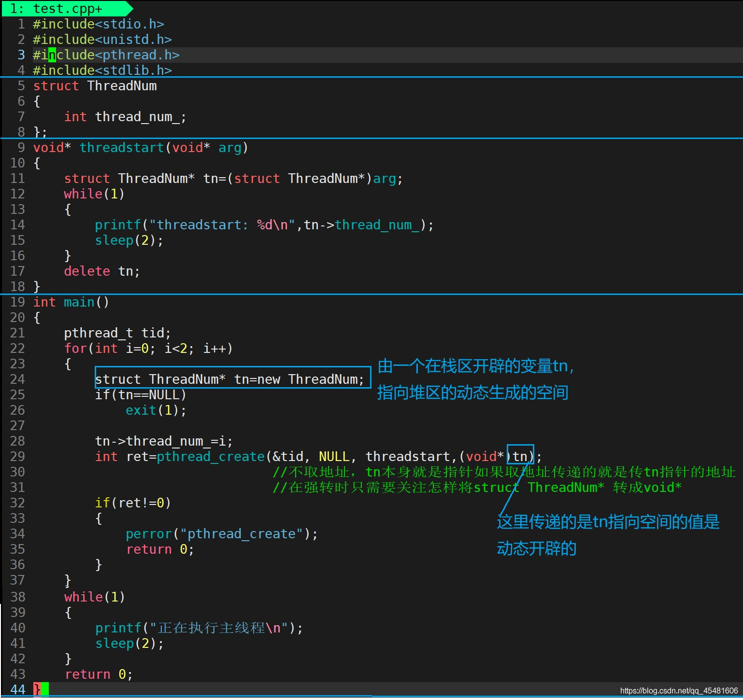The image size is (743, 700).
Task: Click the comment starting '//不取地址'
Action: point(504,472)
